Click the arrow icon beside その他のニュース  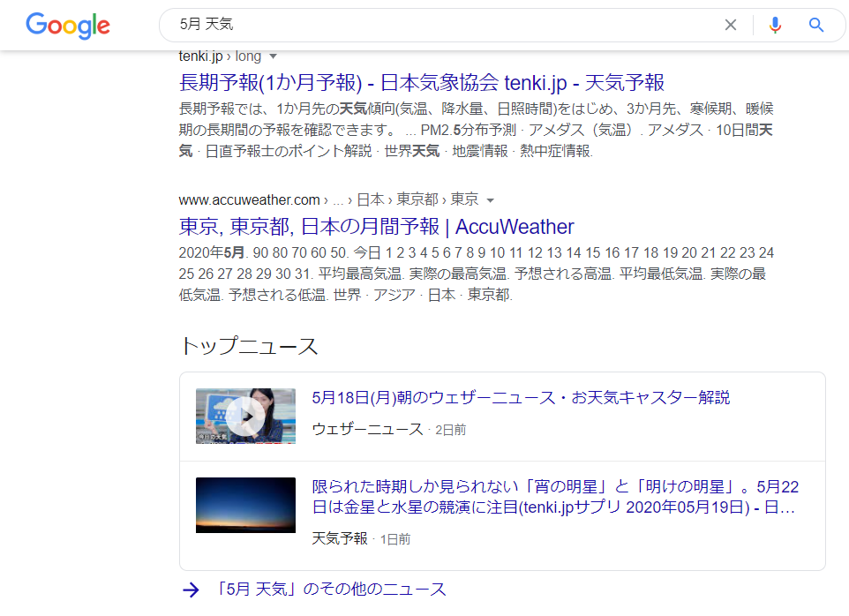(191, 590)
